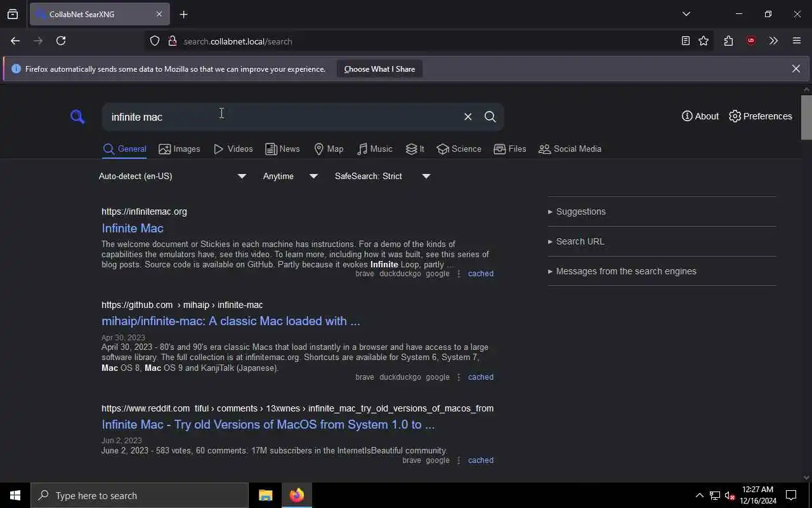
Task: Click the SearXNG magnifier logo
Action: [77, 117]
